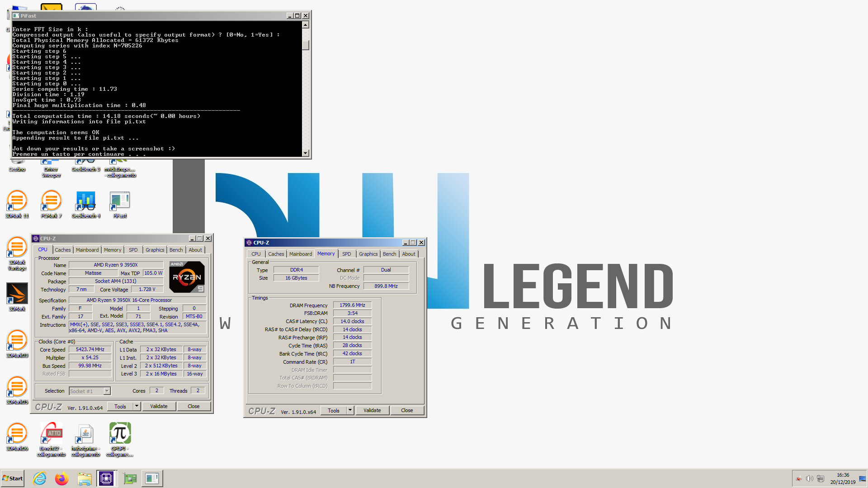Switch to Mainboard tab in left CPU-Z
This screenshot has height=488, width=868.
point(87,250)
